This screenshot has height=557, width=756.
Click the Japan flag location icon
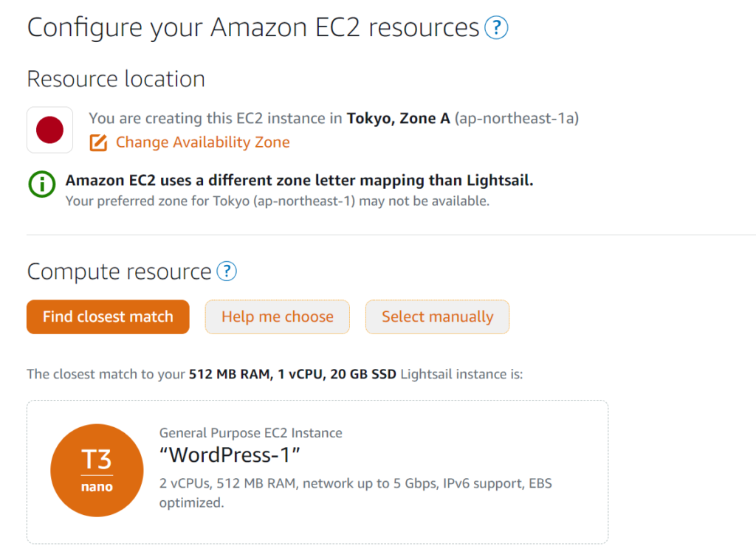click(x=49, y=129)
